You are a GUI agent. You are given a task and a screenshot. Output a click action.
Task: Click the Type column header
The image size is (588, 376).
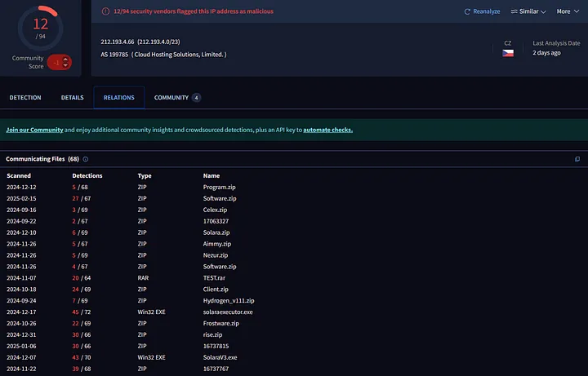[145, 175]
